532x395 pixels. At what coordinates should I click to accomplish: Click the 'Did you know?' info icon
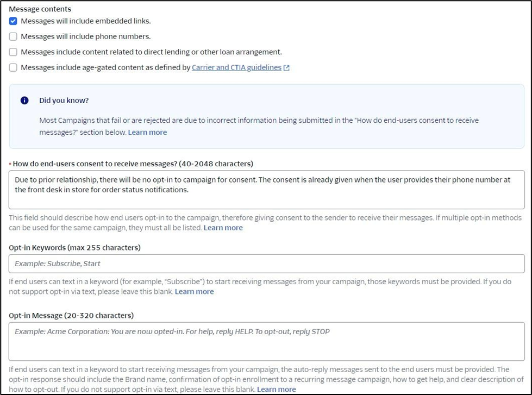click(24, 101)
